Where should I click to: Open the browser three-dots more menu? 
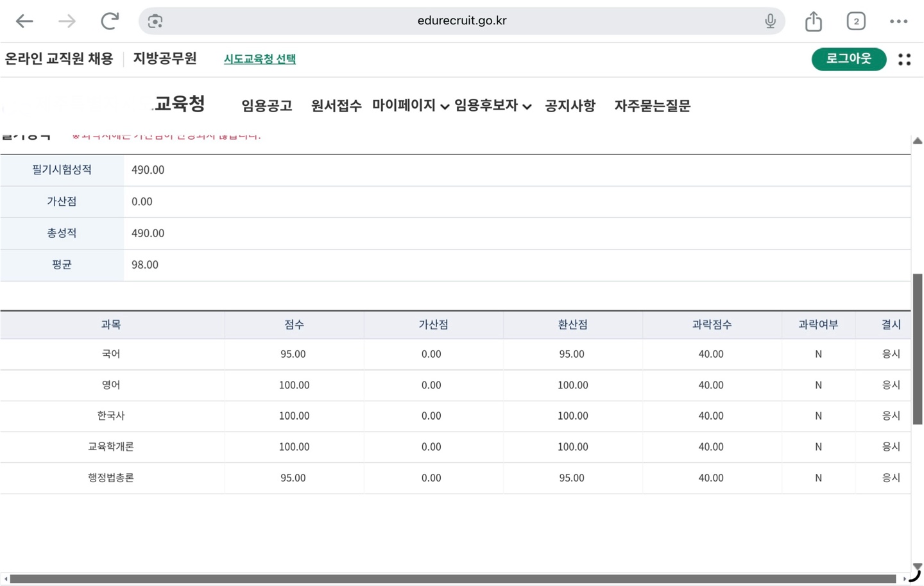[898, 21]
